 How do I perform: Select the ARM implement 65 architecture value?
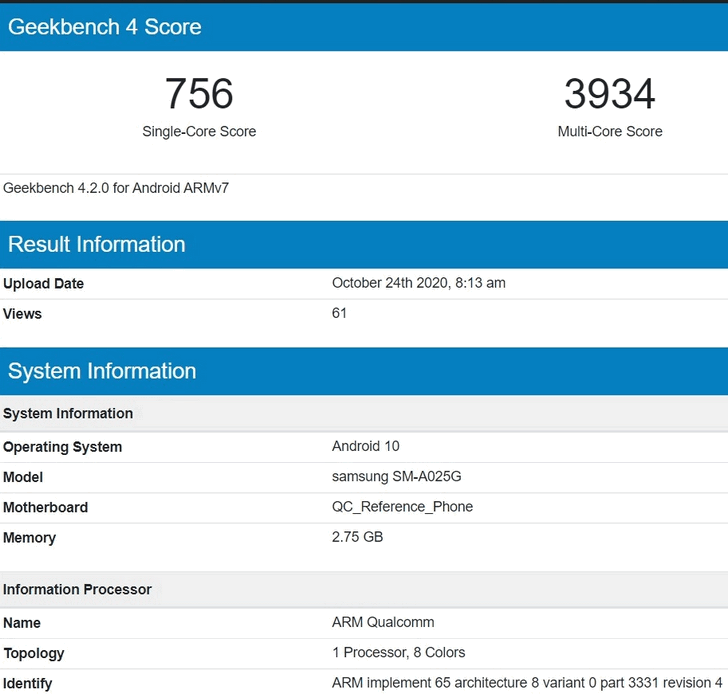(x=527, y=683)
